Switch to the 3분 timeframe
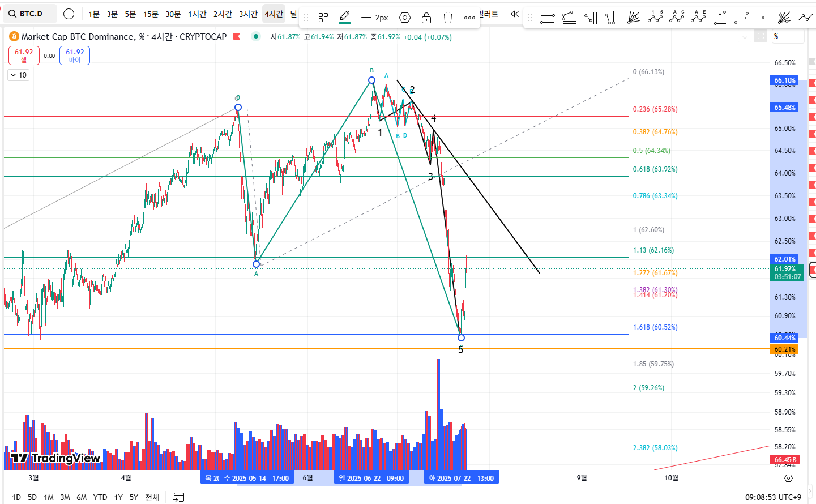The height and width of the screenshot is (504, 816). coord(112,14)
